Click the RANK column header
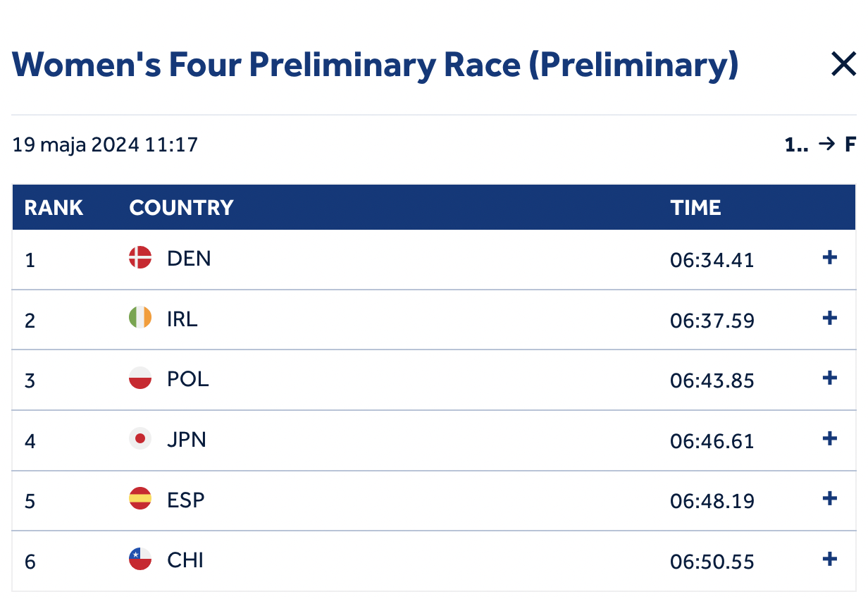868x599 pixels. 54,208
